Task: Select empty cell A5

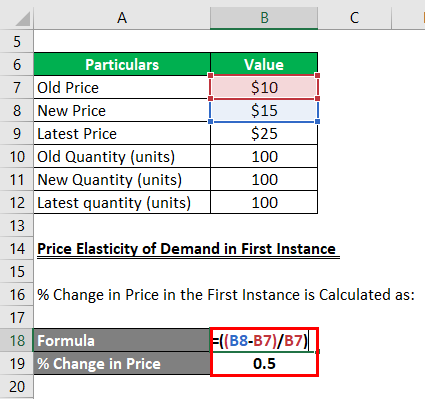Action: 122,41
